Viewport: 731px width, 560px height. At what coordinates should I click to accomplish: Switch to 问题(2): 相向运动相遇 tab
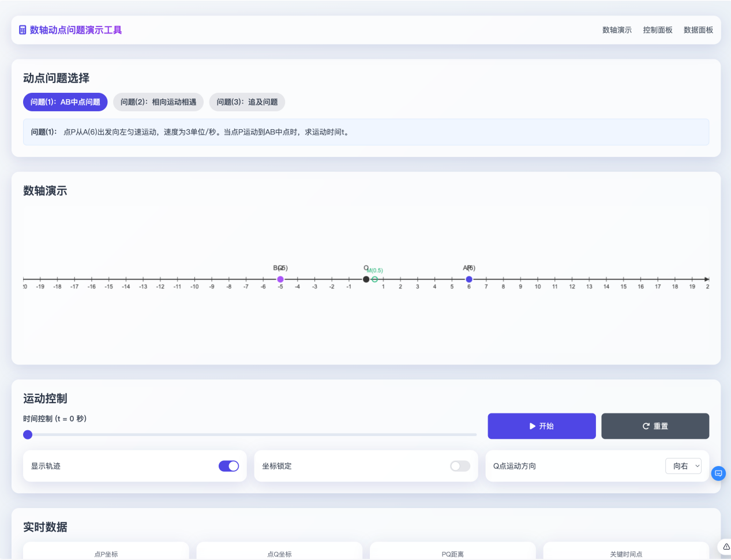pos(158,102)
